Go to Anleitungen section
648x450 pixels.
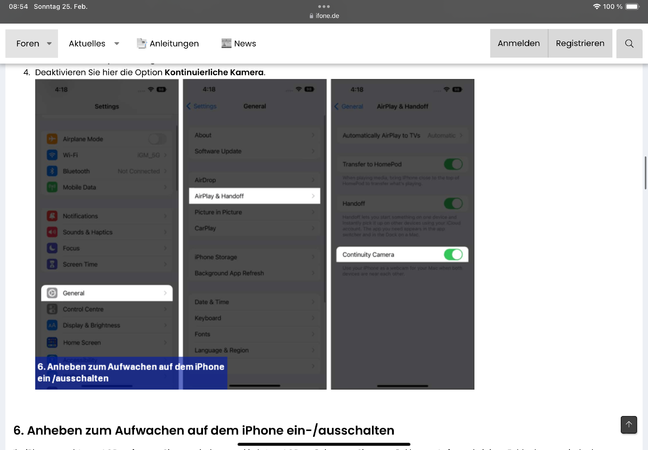[168, 43]
